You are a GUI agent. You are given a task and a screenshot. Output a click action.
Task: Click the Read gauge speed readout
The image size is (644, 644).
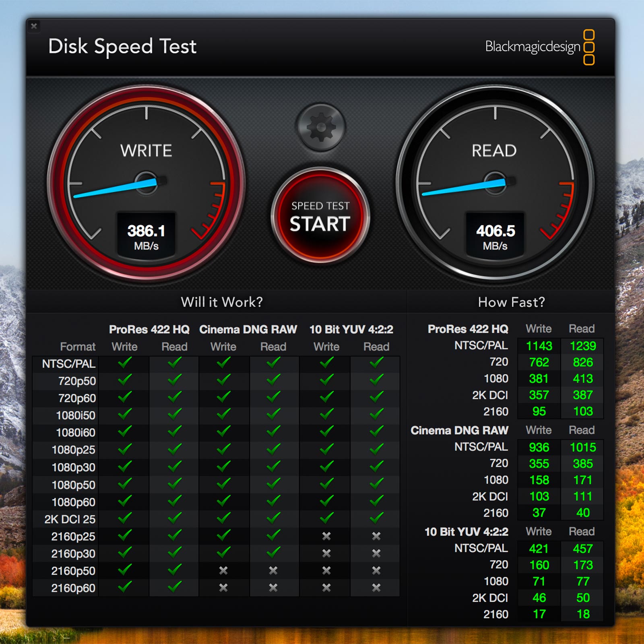tap(495, 236)
